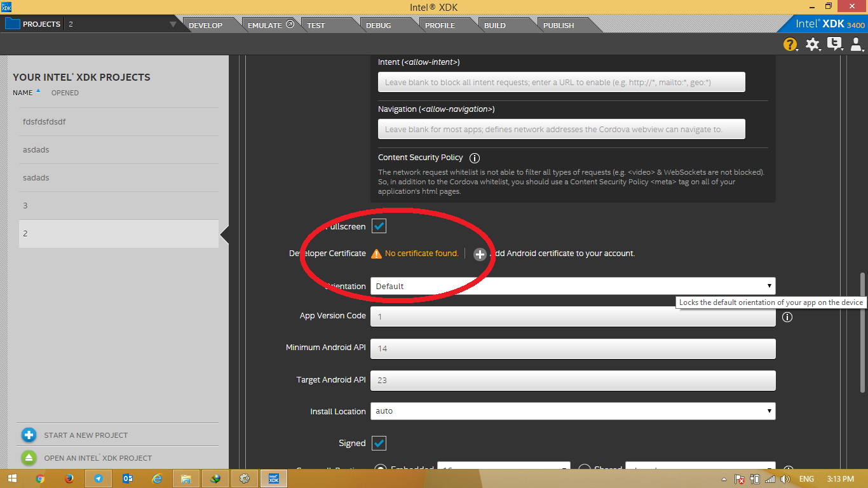Image resolution: width=868 pixels, height=488 pixels.
Task: Click the App Version Code field
Action: tap(573, 316)
